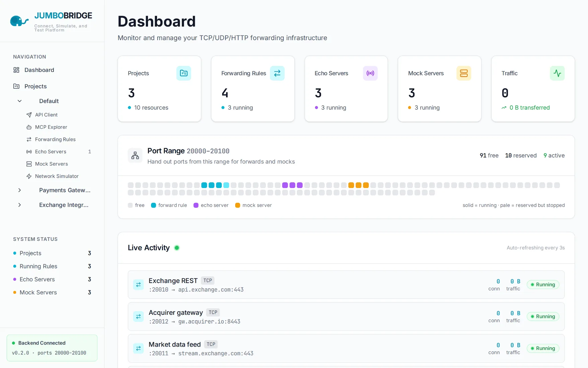Click the Exchange REST forward arrows icon
This screenshot has height=368, width=588.
[138, 285]
